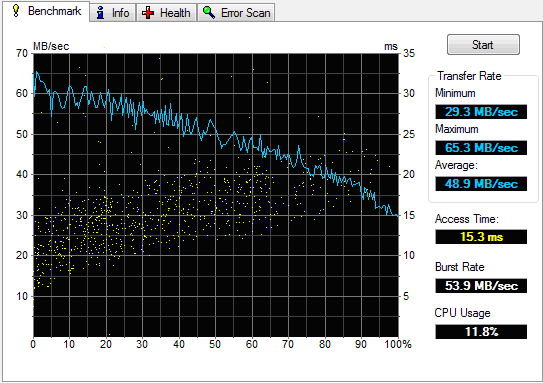Switch to the Benchmark tab
The image size is (543, 383).
46,11
